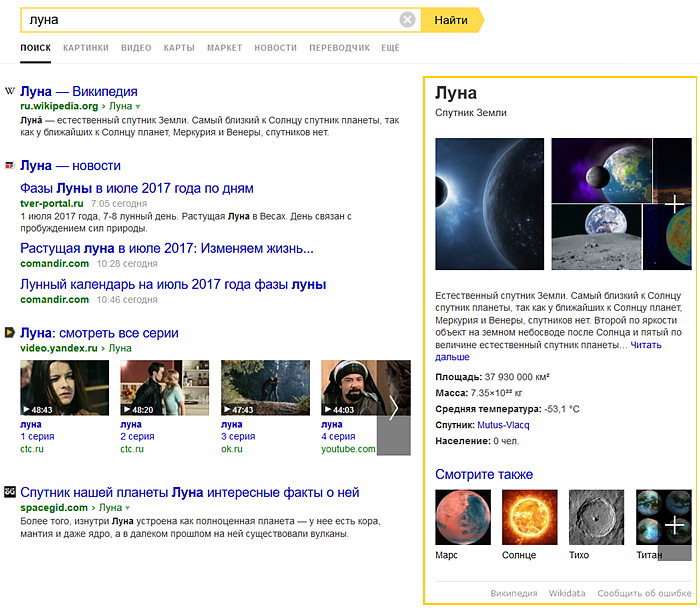Play the луна 1 серия video thumbnail

point(64,388)
